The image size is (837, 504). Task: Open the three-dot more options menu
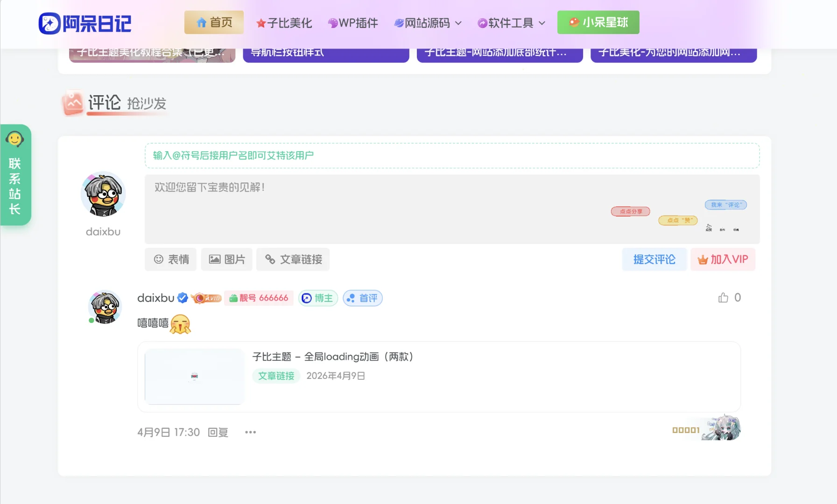pyautogui.click(x=250, y=432)
